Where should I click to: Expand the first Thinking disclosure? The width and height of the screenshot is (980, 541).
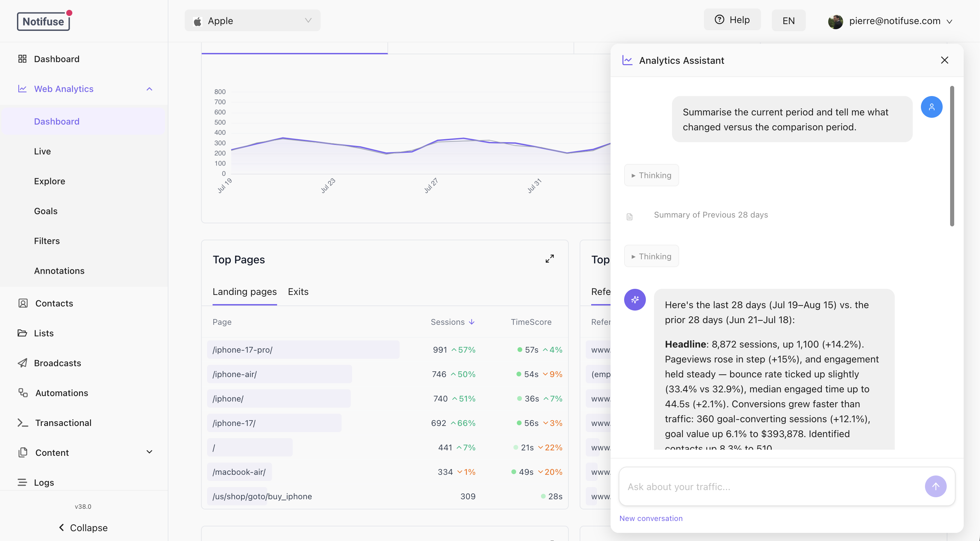point(651,175)
